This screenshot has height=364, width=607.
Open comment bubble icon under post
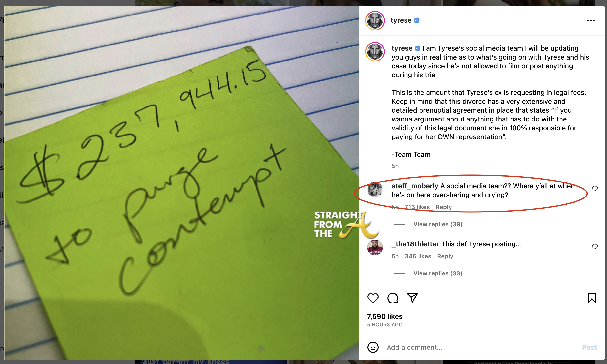point(393,298)
